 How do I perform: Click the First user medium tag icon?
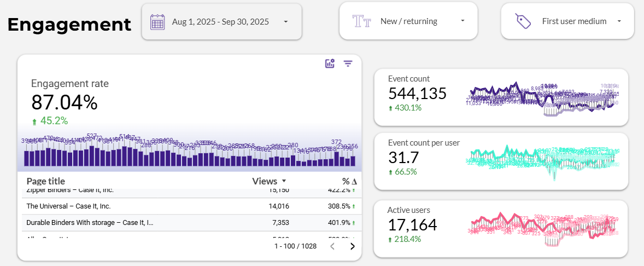[x=523, y=21]
